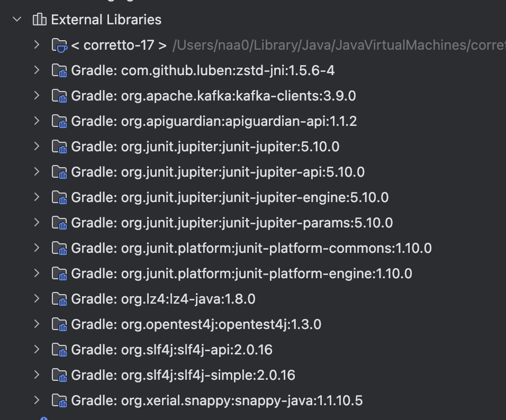Click the junit-jupiter-params library icon
This screenshot has height=420, width=506.
pos(59,223)
